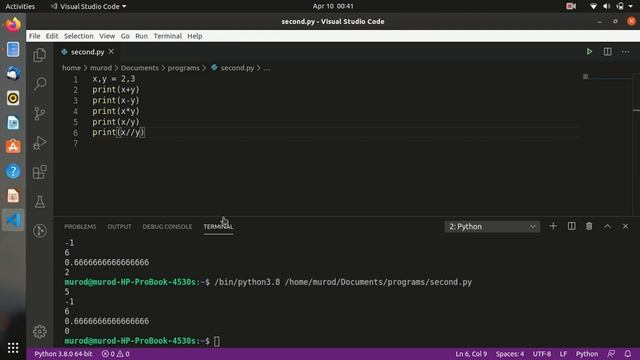
Task: Open the Source Control view
Action: coord(40,113)
